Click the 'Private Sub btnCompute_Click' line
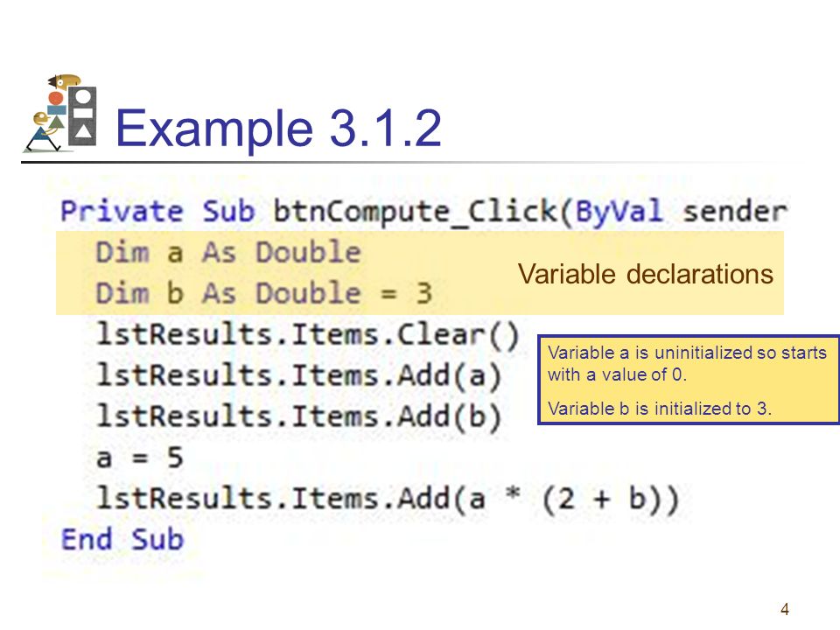The height and width of the screenshot is (630, 840). [423, 212]
